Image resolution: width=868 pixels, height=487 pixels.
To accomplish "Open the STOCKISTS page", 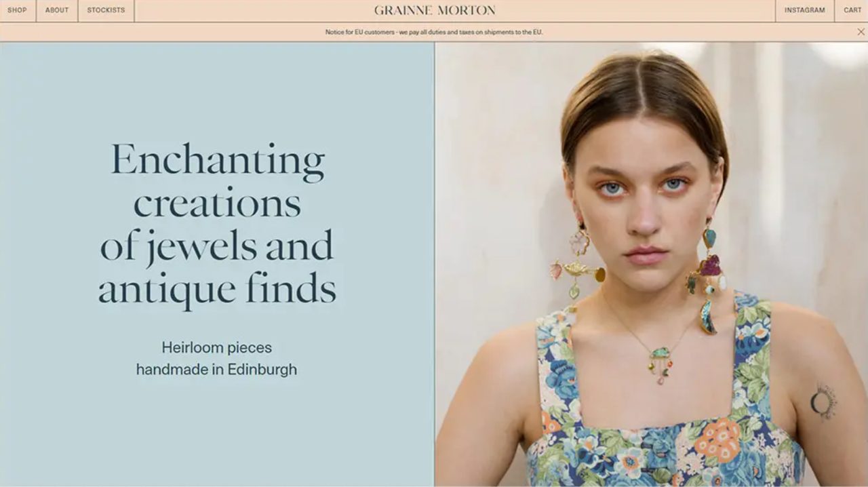I will pyautogui.click(x=106, y=10).
